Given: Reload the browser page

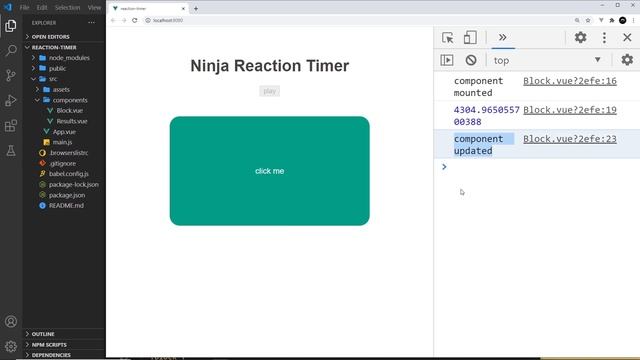Looking at the screenshot, I should (135, 20).
